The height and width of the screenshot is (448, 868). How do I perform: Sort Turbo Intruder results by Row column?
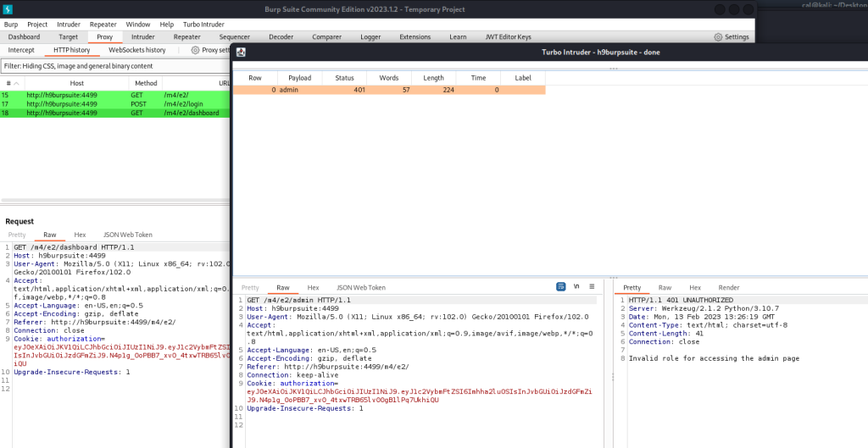tap(255, 78)
